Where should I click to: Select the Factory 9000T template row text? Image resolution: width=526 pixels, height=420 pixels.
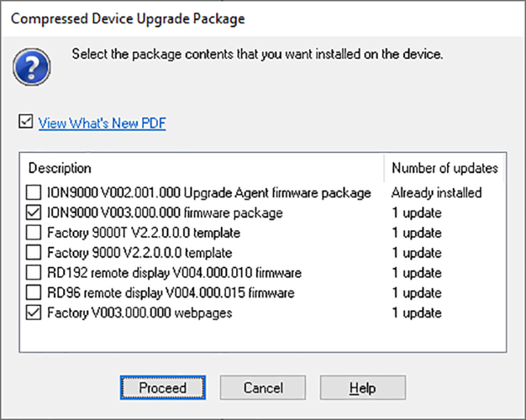[x=143, y=233]
